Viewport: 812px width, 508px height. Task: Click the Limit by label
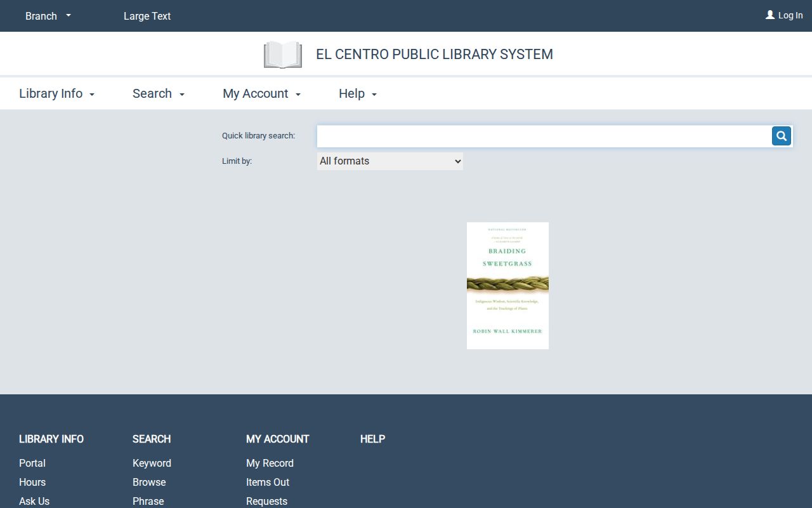pyautogui.click(x=237, y=161)
